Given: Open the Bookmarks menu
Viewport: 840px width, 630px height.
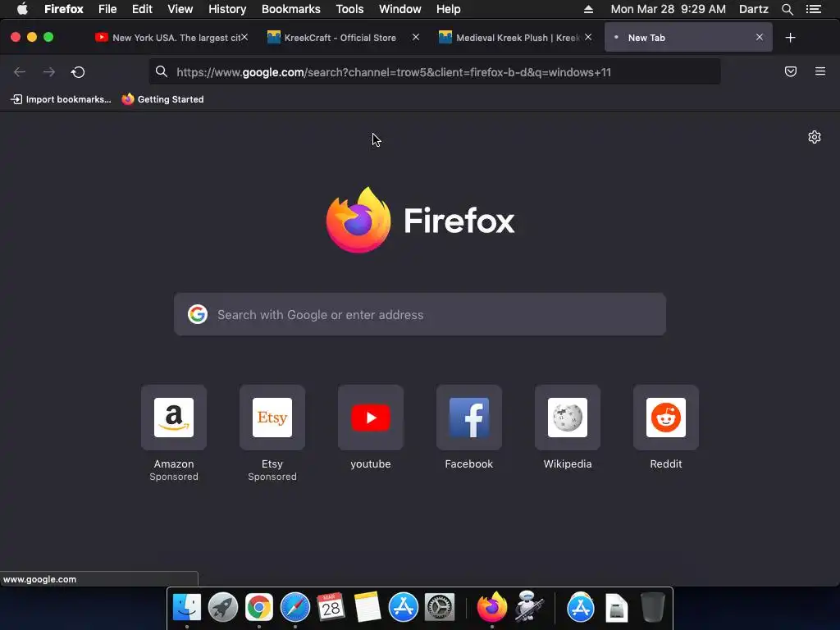Looking at the screenshot, I should (291, 9).
